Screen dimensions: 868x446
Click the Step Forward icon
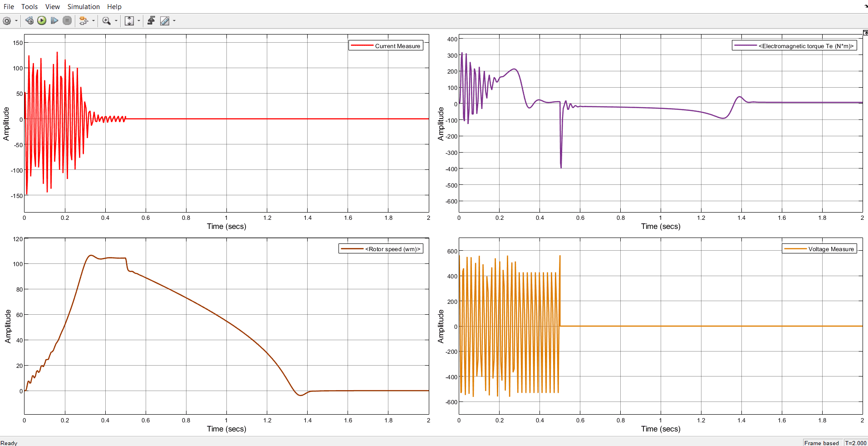54,21
